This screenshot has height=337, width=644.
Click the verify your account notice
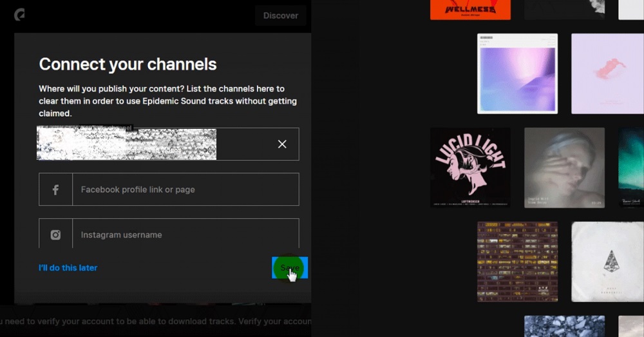coord(155,322)
